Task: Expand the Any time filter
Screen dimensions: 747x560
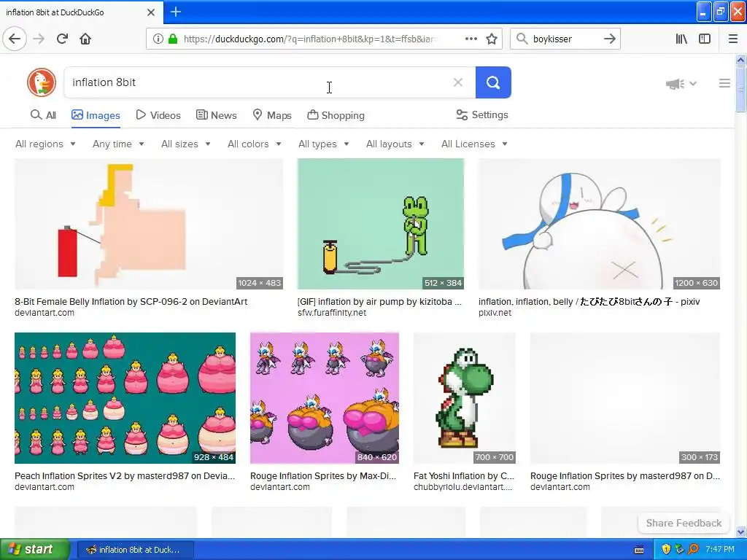Action: pyautogui.click(x=118, y=144)
